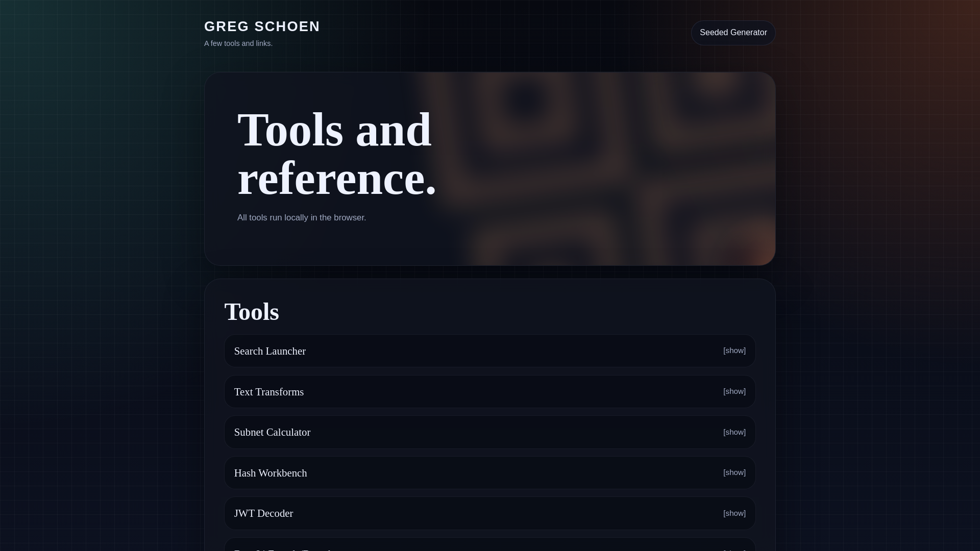Expand the JWT Decoder tool
The height and width of the screenshot is (551, 980).
pyautogui.click(x=489, y=513)
